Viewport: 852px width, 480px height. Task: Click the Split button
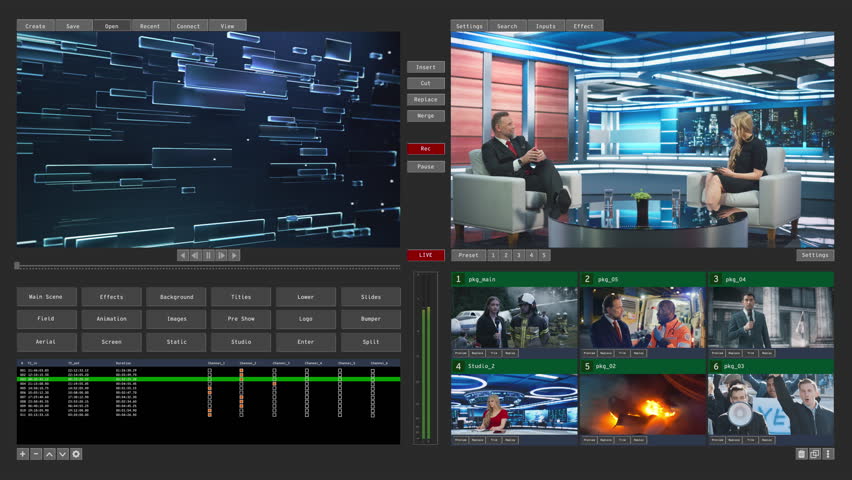coord(371,342)
